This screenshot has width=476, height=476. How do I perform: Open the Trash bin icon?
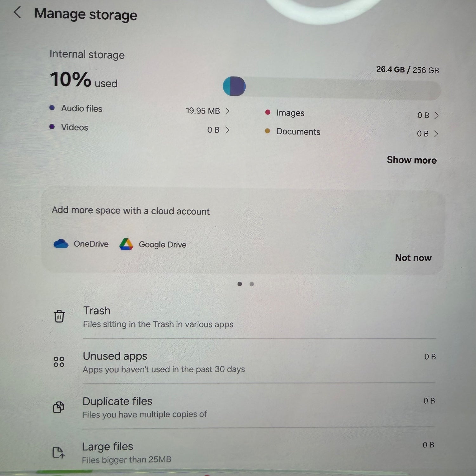point(59,316)
